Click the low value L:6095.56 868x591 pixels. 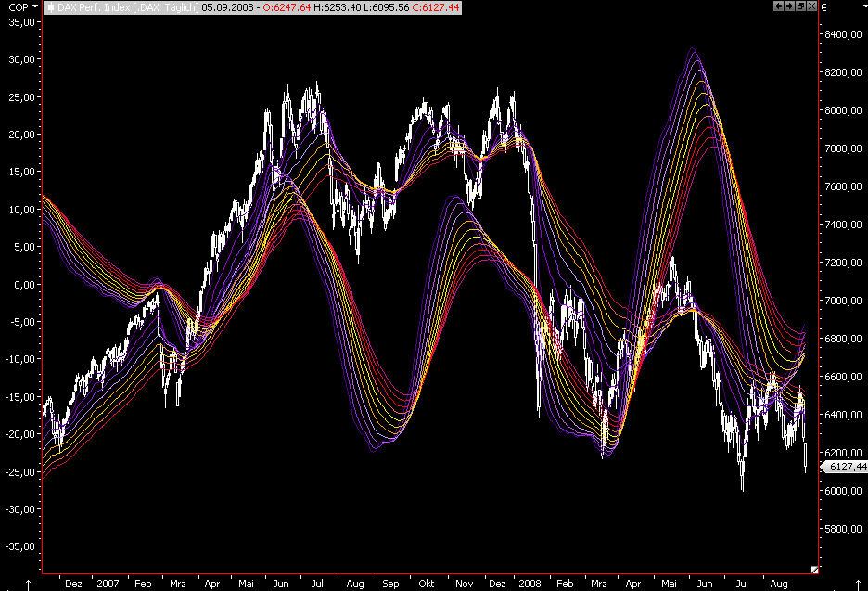(387, 7)
